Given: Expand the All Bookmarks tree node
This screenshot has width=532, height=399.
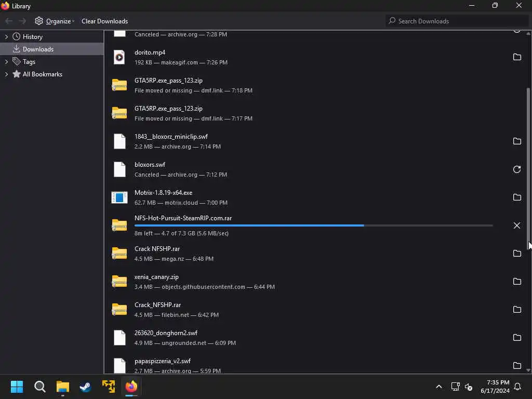Looking at the screenshot, I should tap(6, 74).
